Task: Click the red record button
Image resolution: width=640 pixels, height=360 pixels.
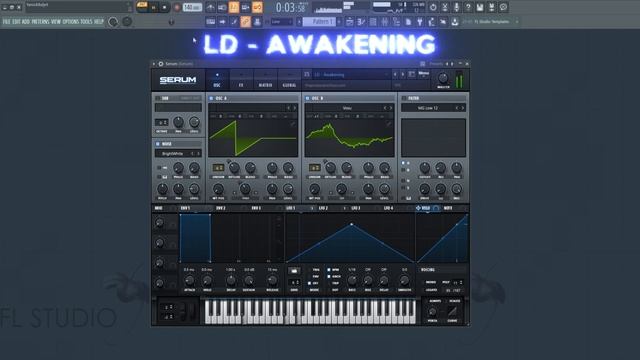Action: click(x=177, y=7)
